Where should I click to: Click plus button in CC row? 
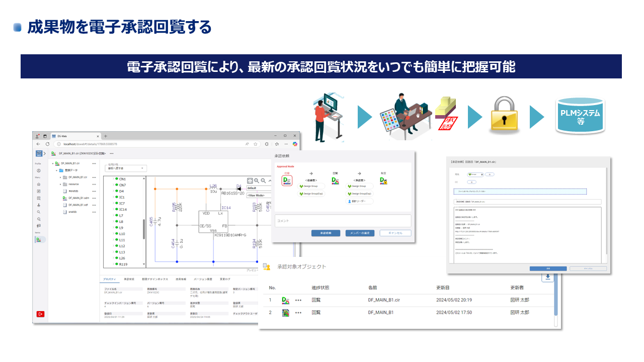click(x=472, y=182)
